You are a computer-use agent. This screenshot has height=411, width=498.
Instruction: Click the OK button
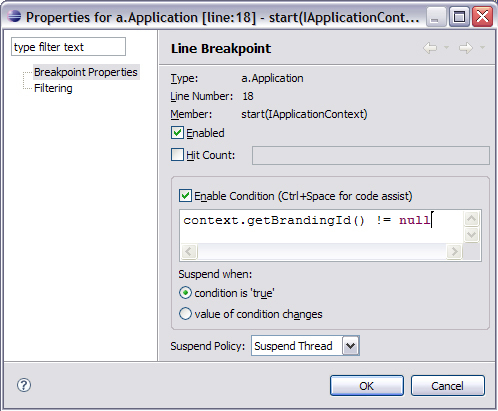point(367,386)
